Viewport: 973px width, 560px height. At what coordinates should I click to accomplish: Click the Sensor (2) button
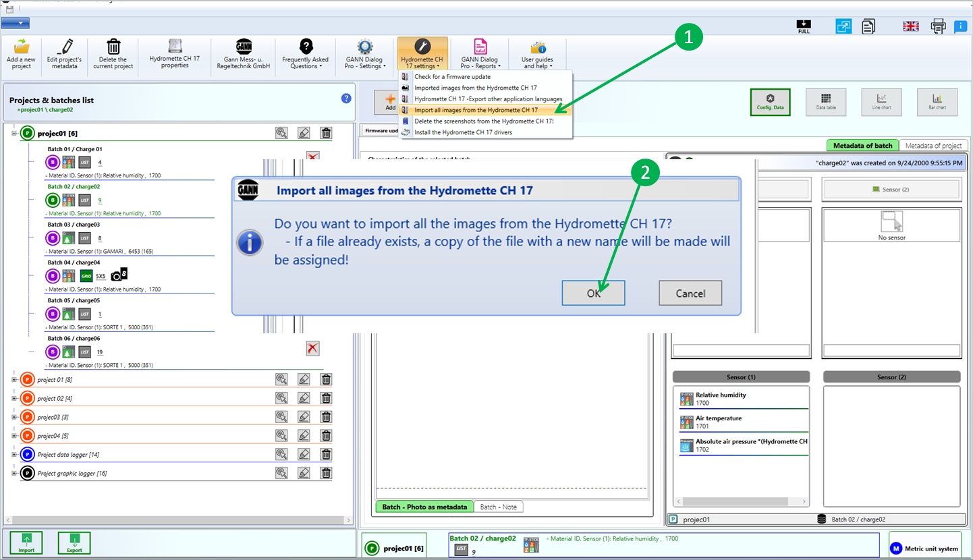click(891, 190)
